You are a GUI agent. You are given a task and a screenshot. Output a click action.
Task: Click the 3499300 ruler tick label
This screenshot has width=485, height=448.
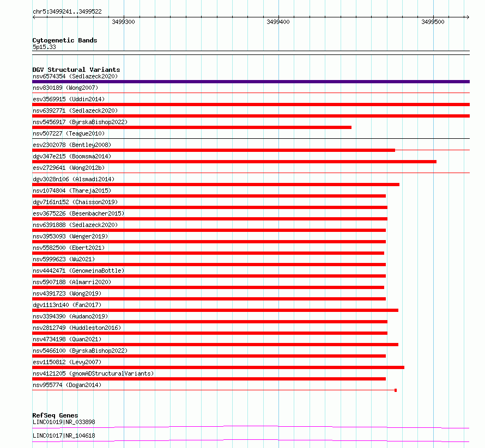pyautogui.click(x=123, y=22)
